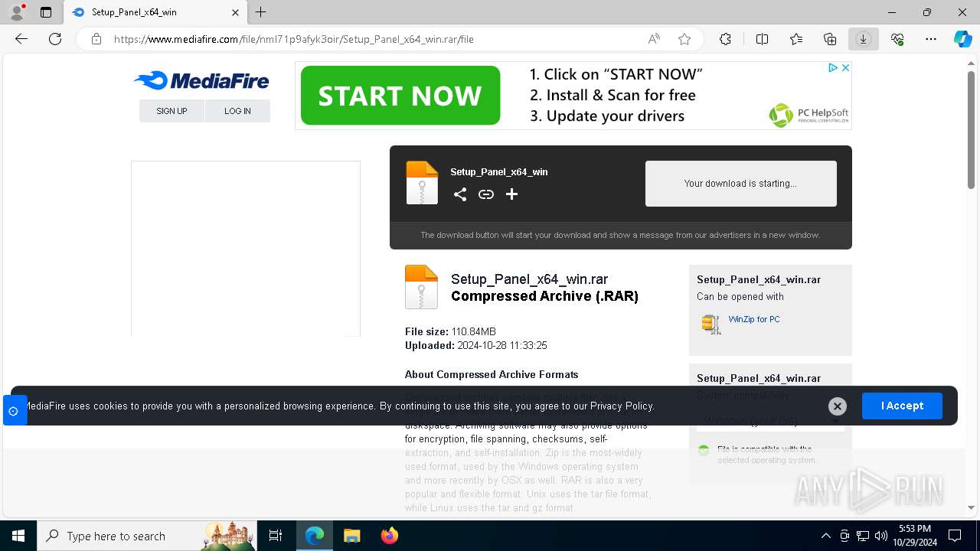This screenshot has width=980, height=551.
Task: Add this page to favorites star
Action: (684, 39)
